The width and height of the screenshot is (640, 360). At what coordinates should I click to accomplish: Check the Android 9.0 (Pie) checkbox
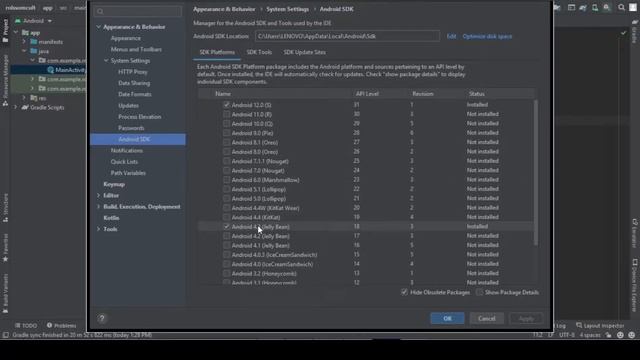coord(227,133)
